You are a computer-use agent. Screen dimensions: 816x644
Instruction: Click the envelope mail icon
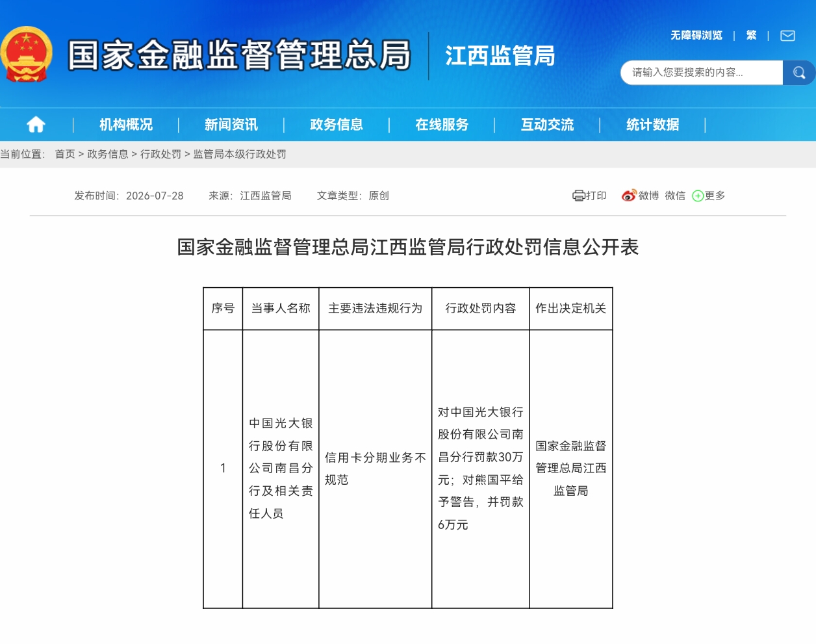tap(787, 36)
